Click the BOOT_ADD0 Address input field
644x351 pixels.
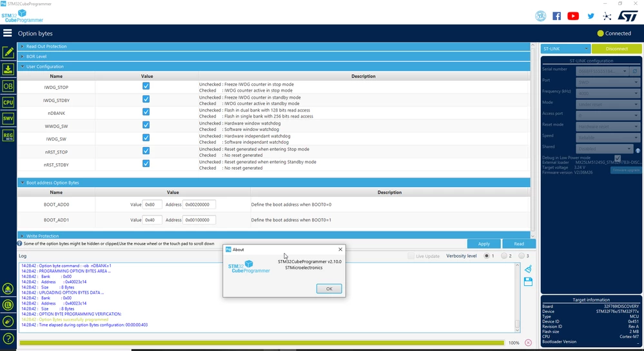(x=199, y=205)
